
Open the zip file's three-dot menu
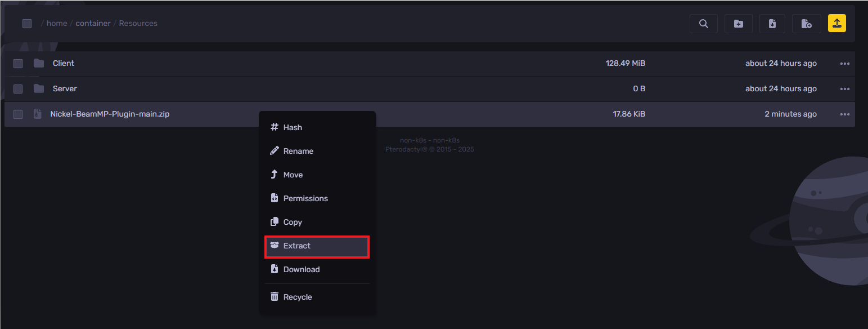tap(844, 114)
